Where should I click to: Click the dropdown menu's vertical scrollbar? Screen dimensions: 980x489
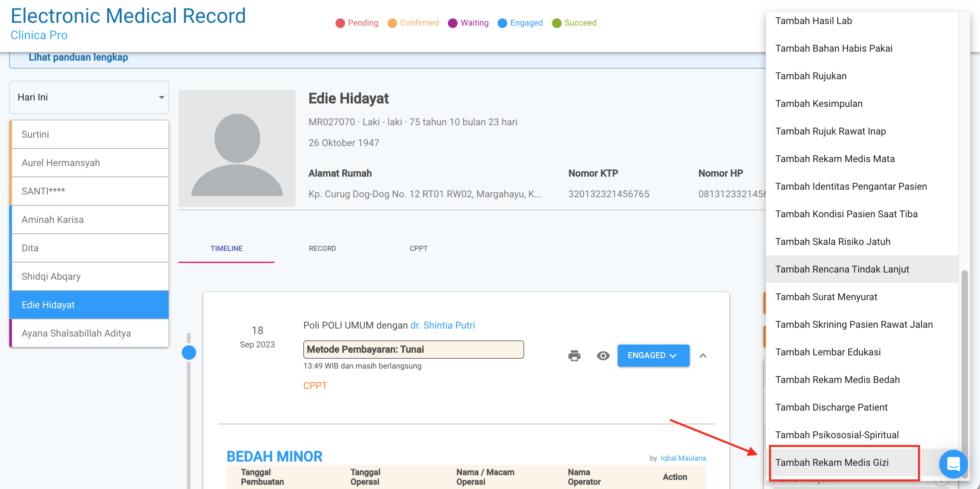(964, 360)
